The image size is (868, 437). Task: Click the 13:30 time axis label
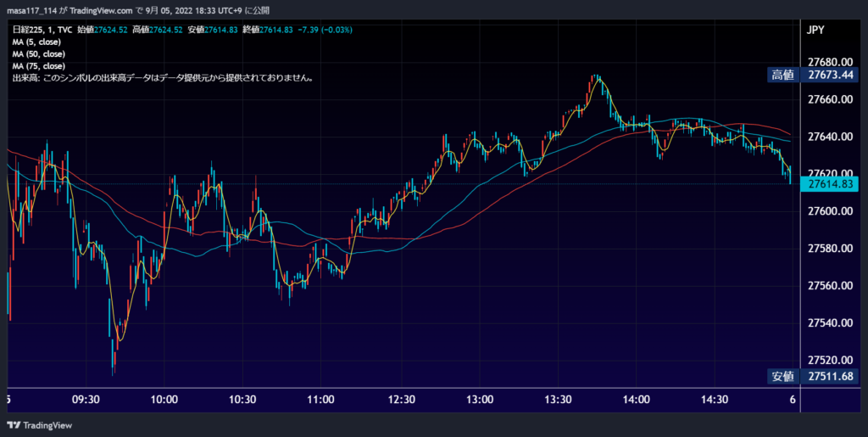click(x=558, y=400)
